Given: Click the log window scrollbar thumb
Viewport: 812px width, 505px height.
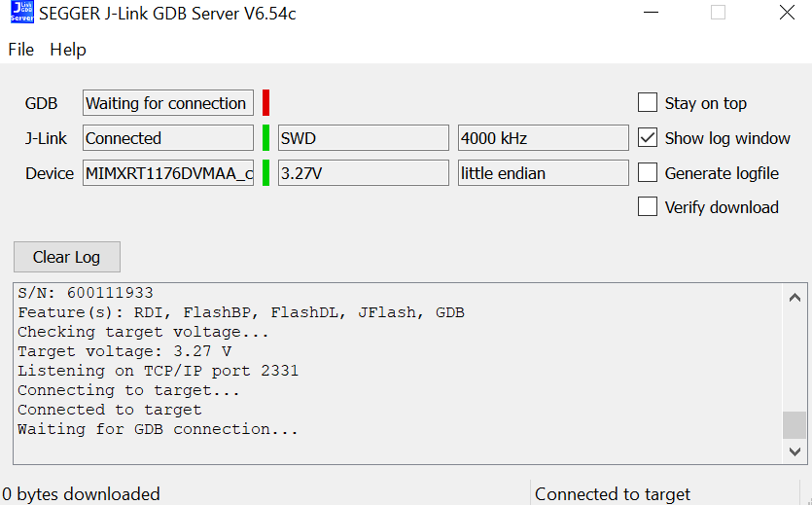Looking at the screenshot, I should click(794, 425).
